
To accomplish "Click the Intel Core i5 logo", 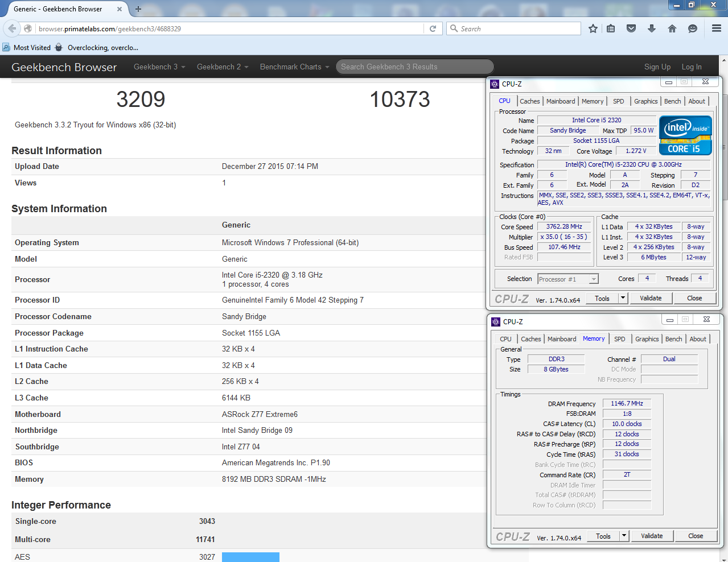I will [685, 135].
